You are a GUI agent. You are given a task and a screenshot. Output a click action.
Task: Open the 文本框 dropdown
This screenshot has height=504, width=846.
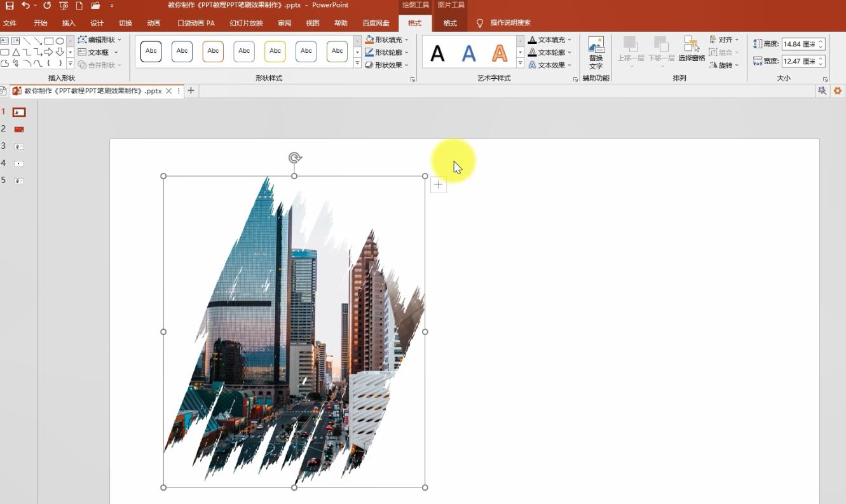[97, 52]
